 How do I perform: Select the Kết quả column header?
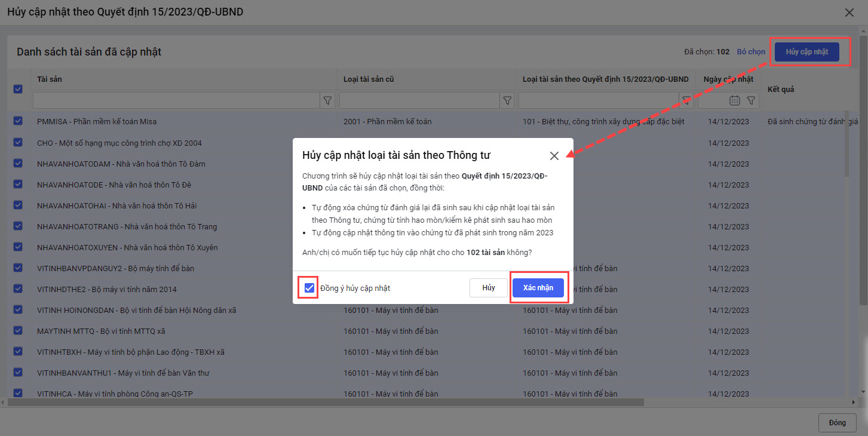point(781,89)
